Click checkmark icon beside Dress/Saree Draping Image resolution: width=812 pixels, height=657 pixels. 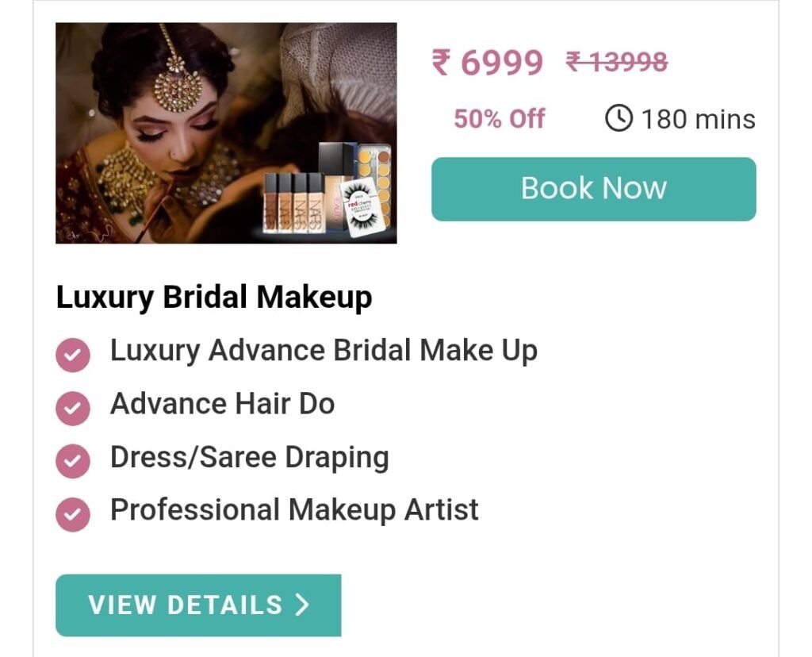73,461
